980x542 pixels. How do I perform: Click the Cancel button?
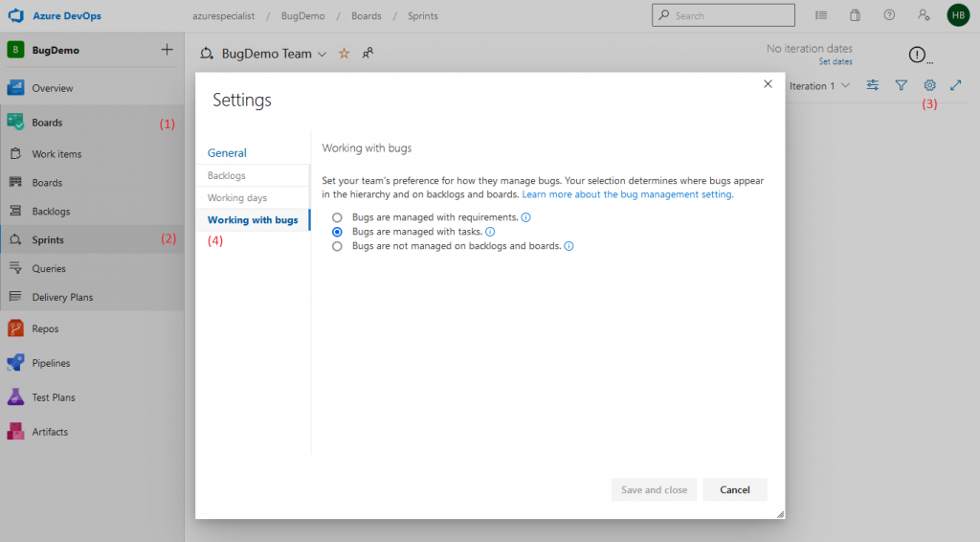click(735, 489)
